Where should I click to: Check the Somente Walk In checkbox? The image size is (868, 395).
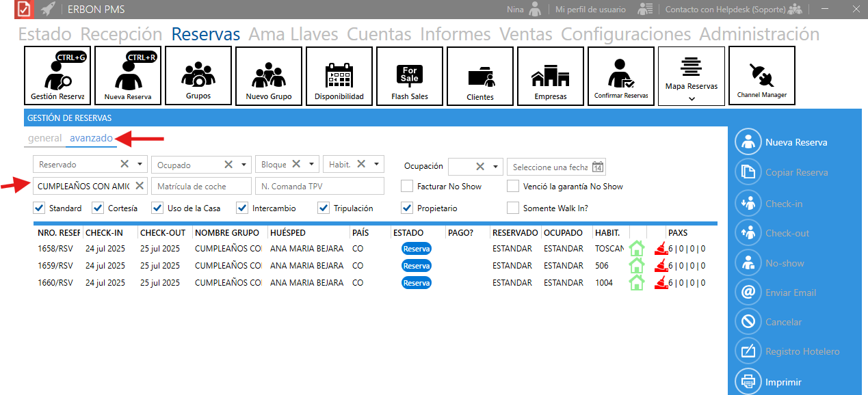click(513, 208)
